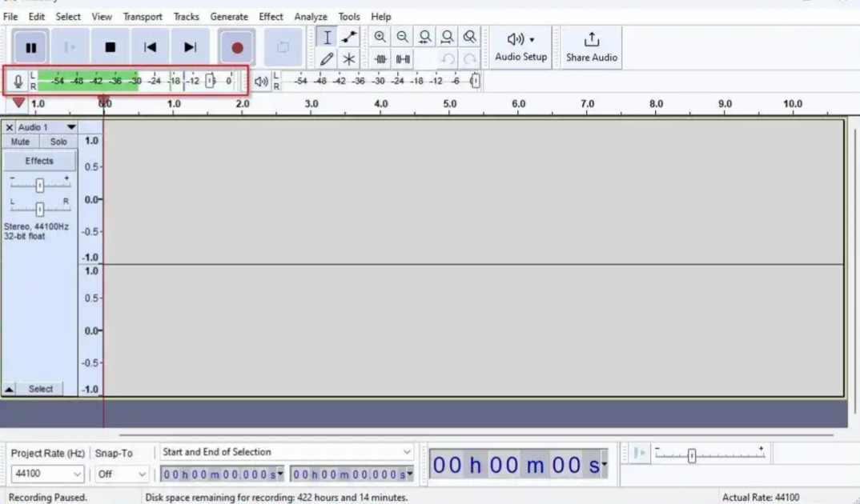Click the playback speed slider
The height and width of the screenshot is (504, 860).
point(709,454)
